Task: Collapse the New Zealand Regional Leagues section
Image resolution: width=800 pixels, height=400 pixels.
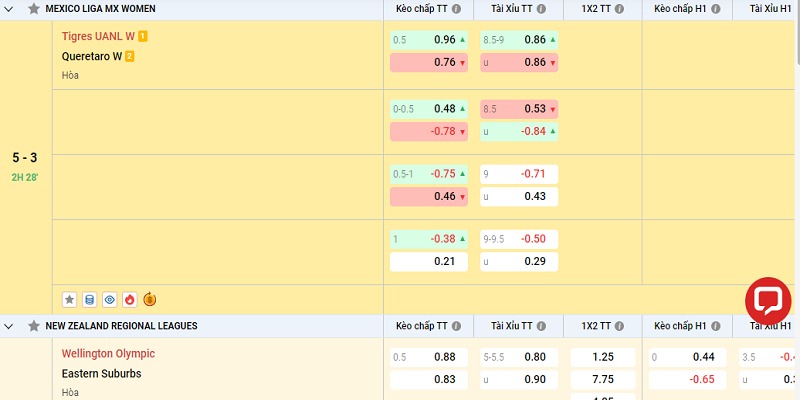Action: tap(10, 326)
